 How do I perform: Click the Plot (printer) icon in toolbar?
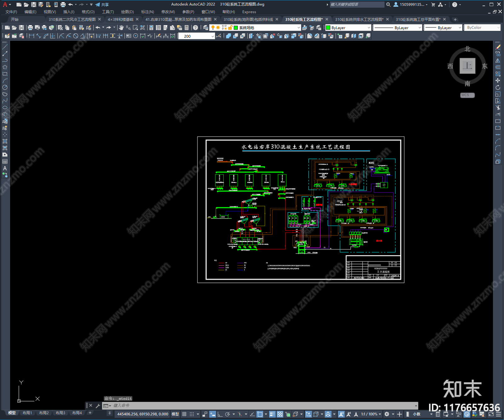click(x=30, y=28)
